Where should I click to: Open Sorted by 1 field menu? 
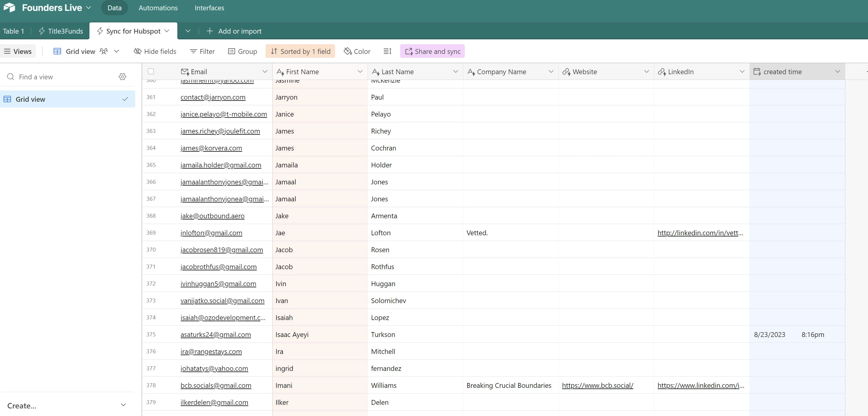click(300, 51)
